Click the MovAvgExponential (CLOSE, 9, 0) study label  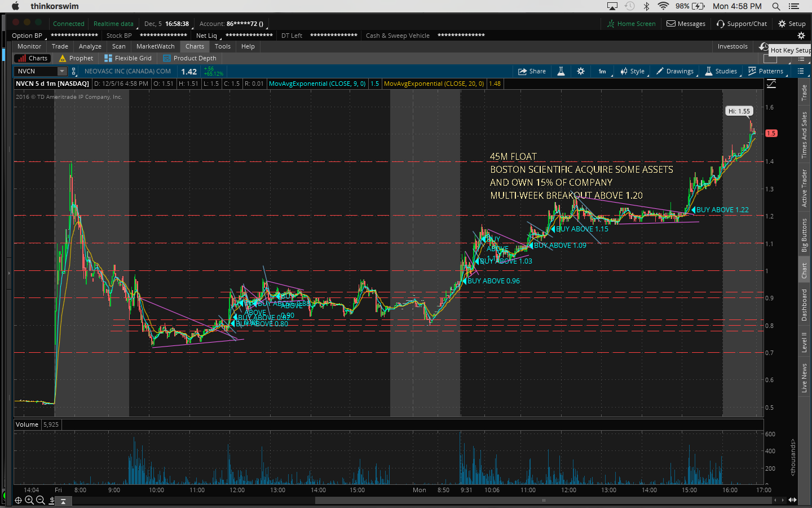click(317, 84)
